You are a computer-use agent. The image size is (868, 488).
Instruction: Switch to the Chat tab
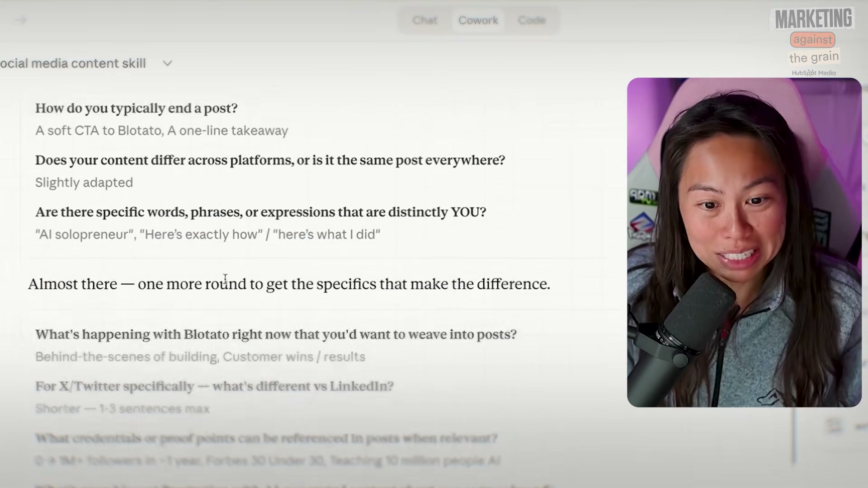425,20
